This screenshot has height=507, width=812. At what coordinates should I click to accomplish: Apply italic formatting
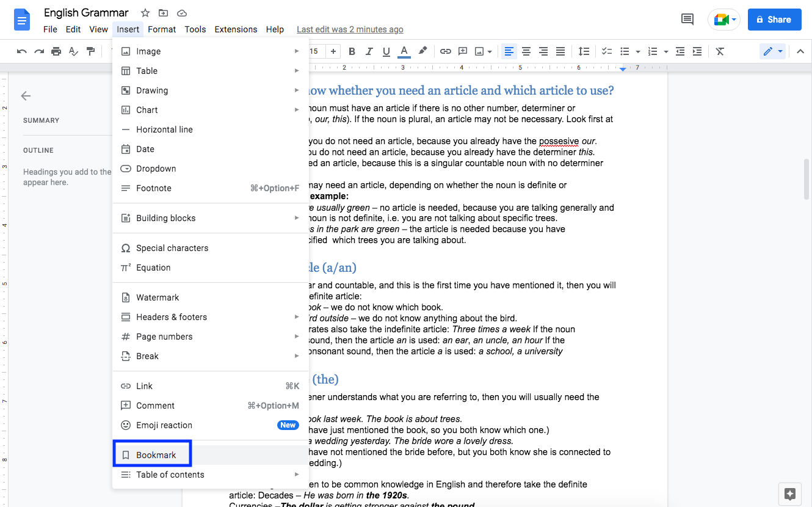369,51
